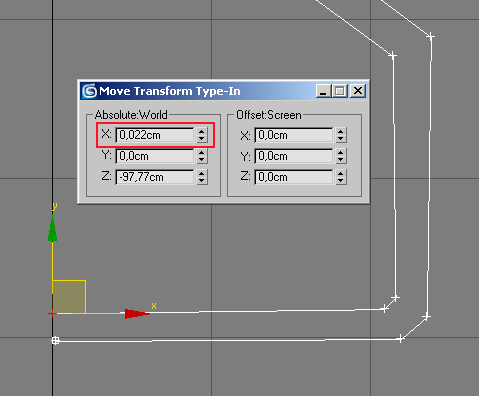Click the red X-axis arrow of the gizmo

[x=137, y=314]
